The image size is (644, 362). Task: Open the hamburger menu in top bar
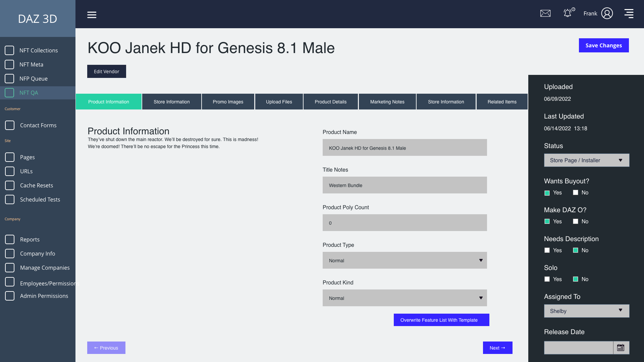click(x=92, y=15)
